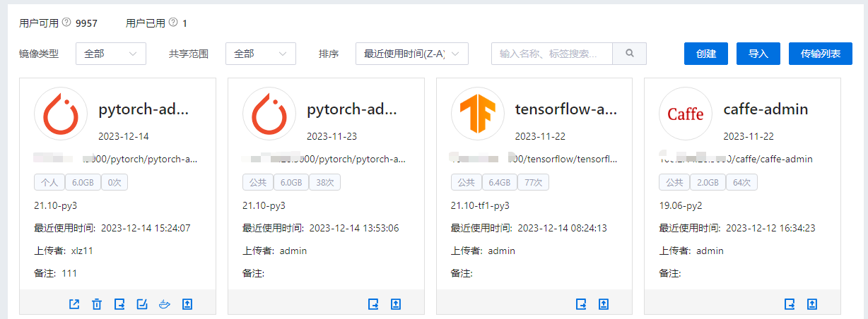
Task: Click the export icon on tensorflow-admin card
Action: [x=581, y=304]
